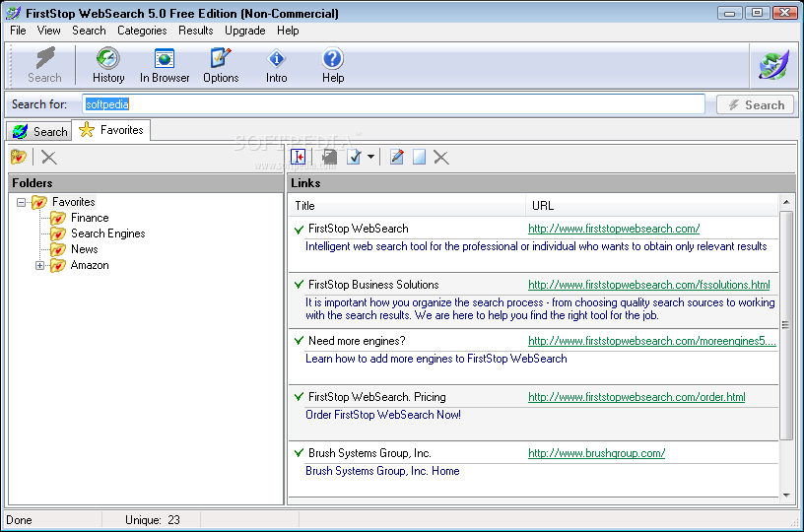This screenshot has height=532, width=804.
Task: Click the new favorites folder icon
Action: point(19,157)
